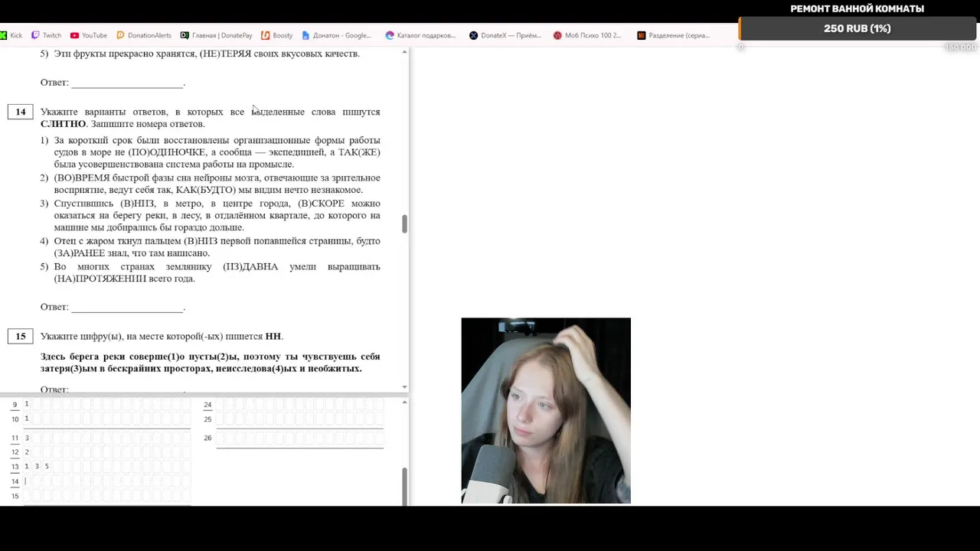Click option 4 starting "Отец с жаром ткнул пальцем"
The height and width of the screenshot is (551, 980).
tap(211, 246)
